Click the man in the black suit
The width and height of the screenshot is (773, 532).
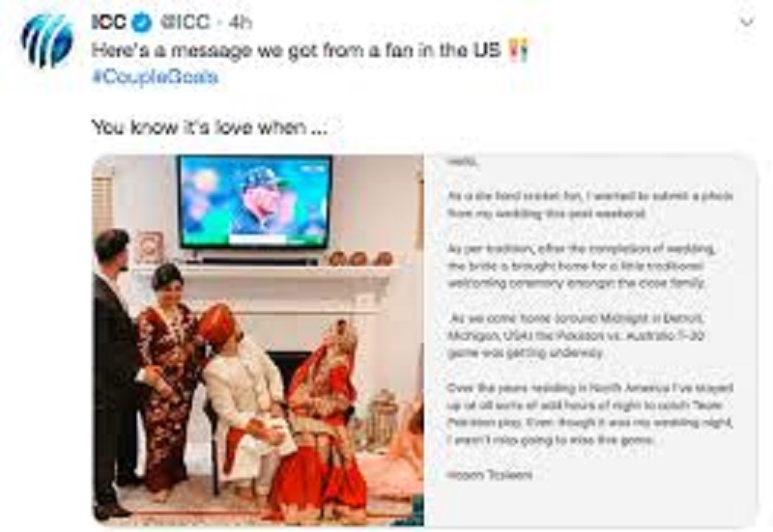click(114, 372)
